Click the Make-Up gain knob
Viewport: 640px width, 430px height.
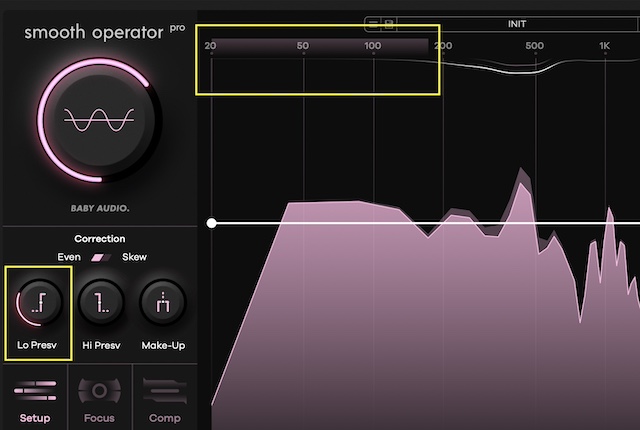pyautogui.click(x=163, y=303)
